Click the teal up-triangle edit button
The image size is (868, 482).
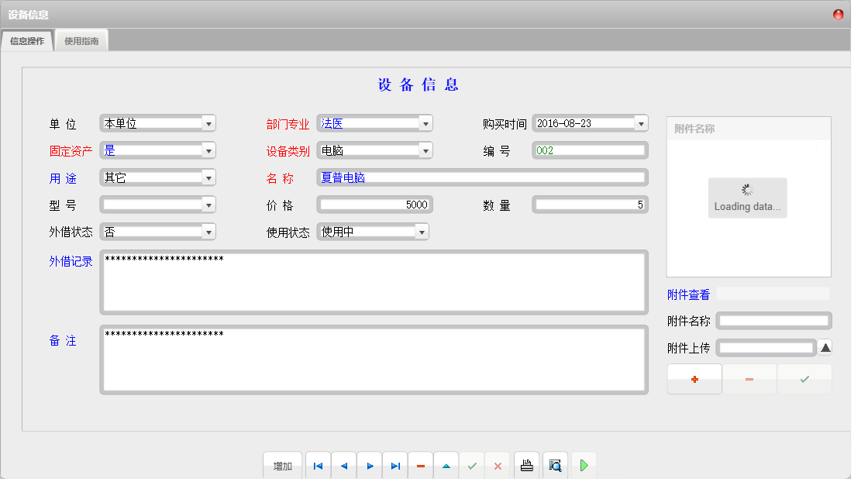446,466
